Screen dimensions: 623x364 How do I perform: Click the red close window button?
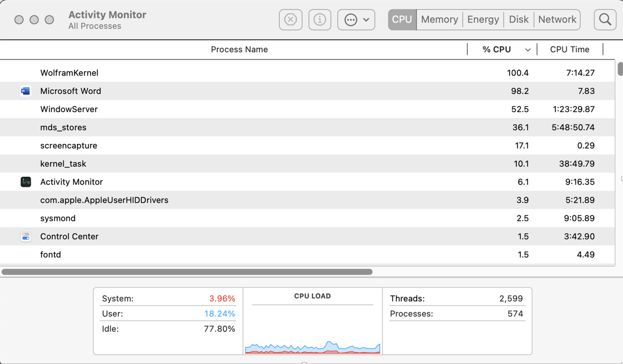pyautogui.click(x=19, y=20)
